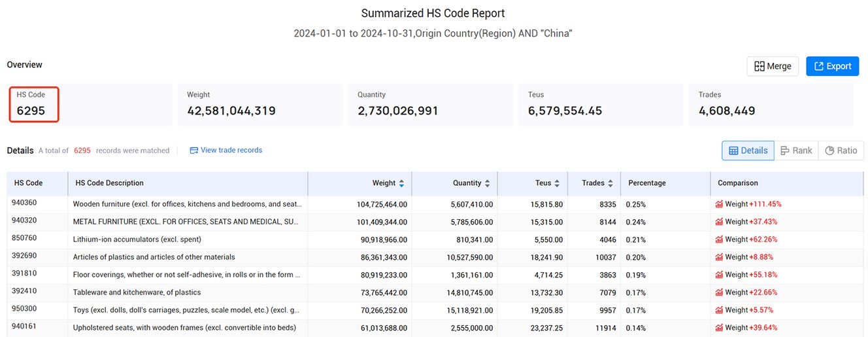Switch to the Rank view tab
This screenshot has height=337, width=868.
point(796,151)
